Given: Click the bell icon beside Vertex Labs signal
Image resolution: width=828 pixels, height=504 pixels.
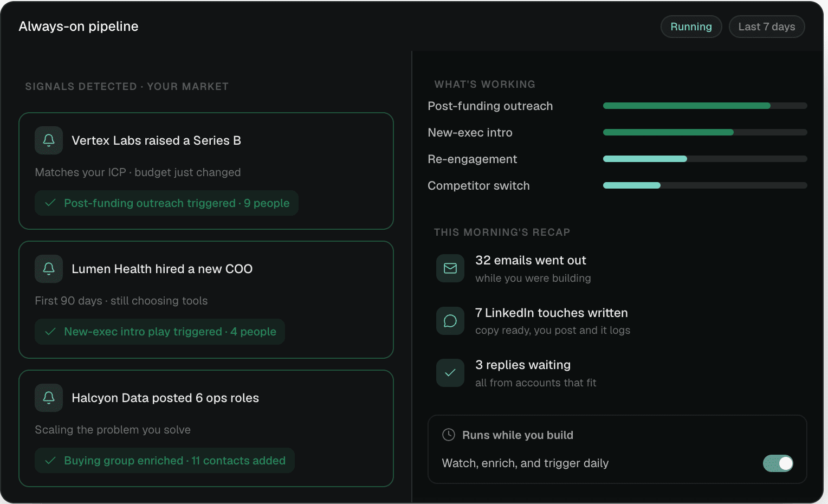Looking at the screenshot, I should (49, 140).
